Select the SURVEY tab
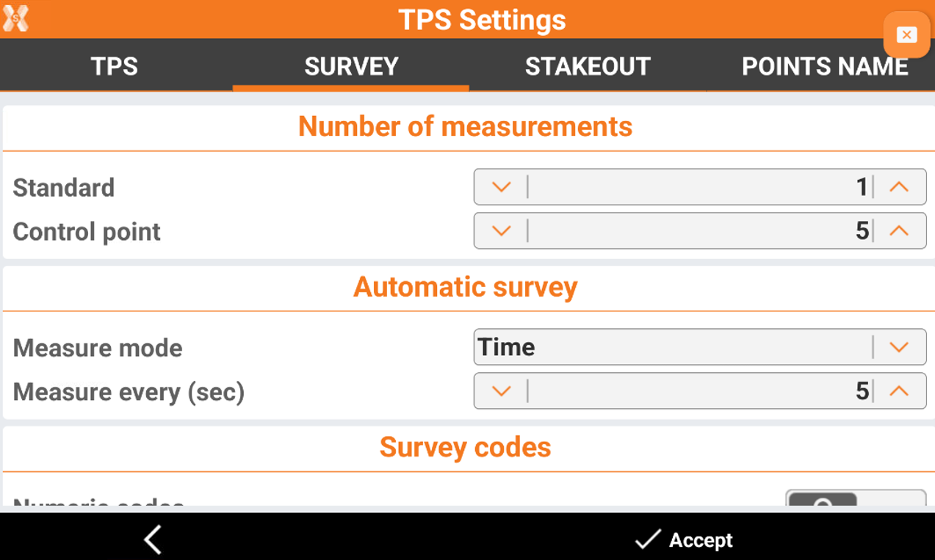 pyautogui.click(x=351, y=66)
